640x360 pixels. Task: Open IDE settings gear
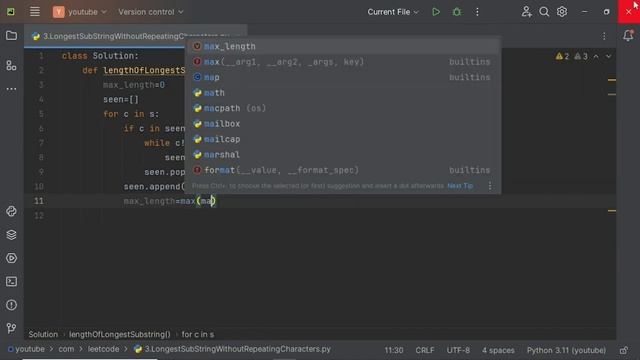[x=562, y=12]
